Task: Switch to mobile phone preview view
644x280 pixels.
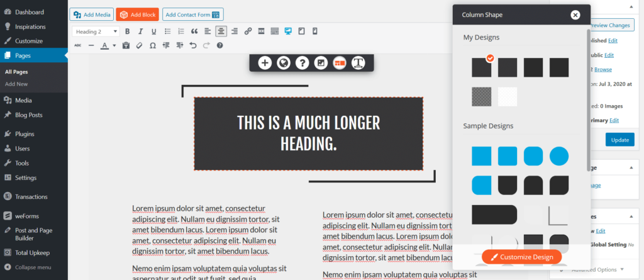Action: pyautogui.click(x=315, y=31)
